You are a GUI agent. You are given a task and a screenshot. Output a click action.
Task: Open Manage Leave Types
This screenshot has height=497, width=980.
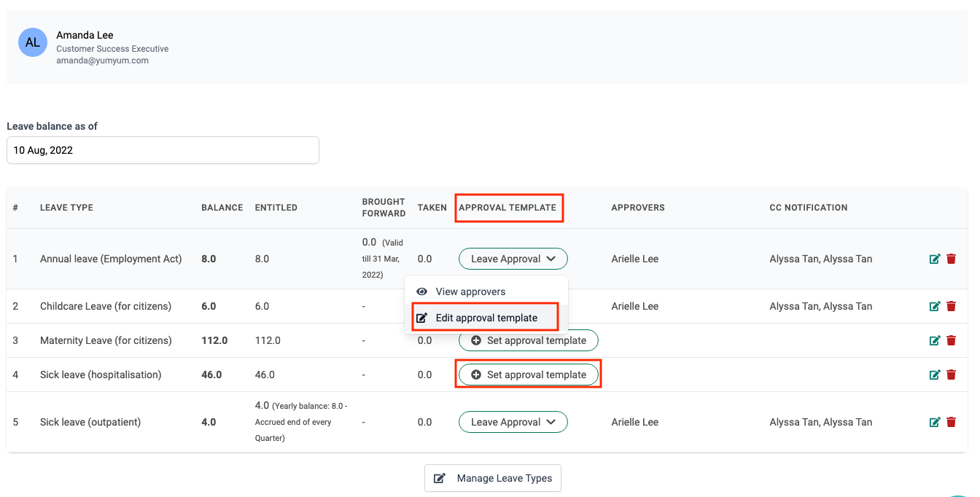493,478
